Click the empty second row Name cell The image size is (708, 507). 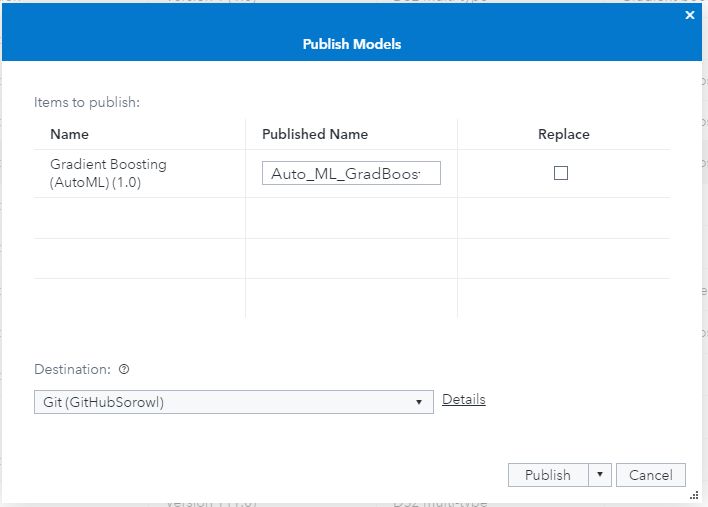tap(139, 218)
